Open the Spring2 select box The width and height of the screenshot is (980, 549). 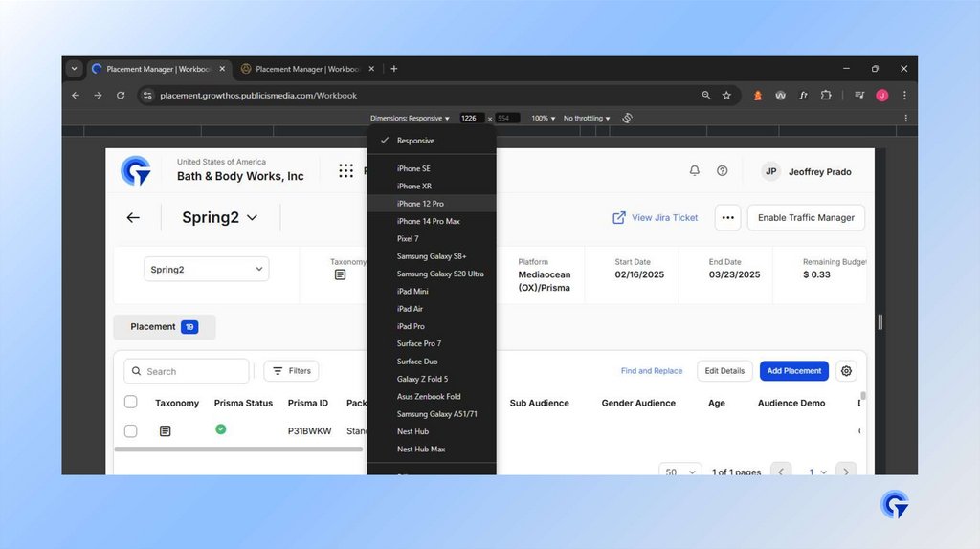[207, 269]
